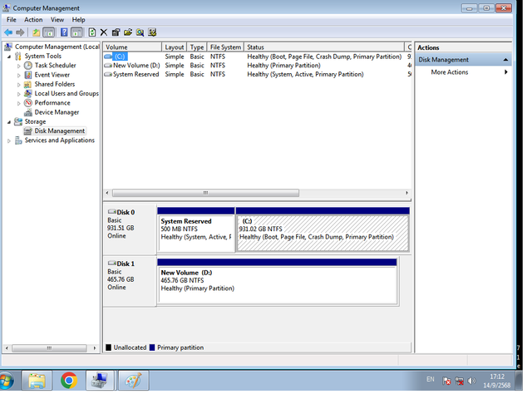Click the black X delete toolbar icon
Viewport: 532px width, 399px height.
[104, 33]
